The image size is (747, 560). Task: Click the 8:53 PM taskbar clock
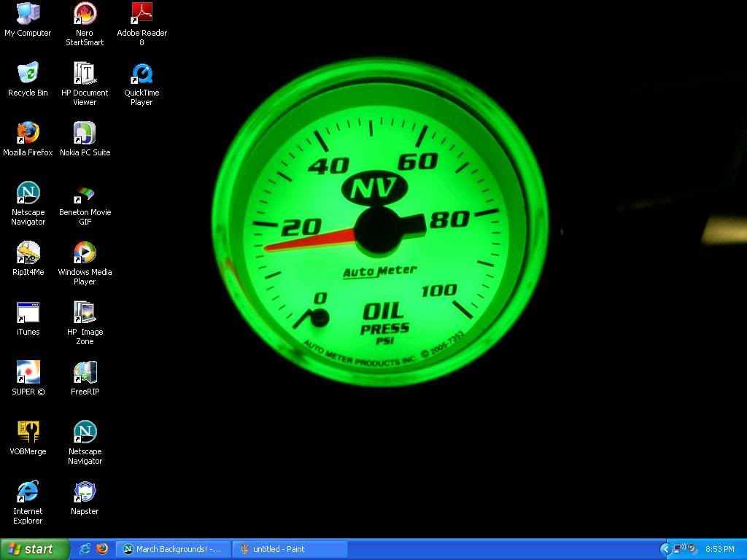pos(720,550)
